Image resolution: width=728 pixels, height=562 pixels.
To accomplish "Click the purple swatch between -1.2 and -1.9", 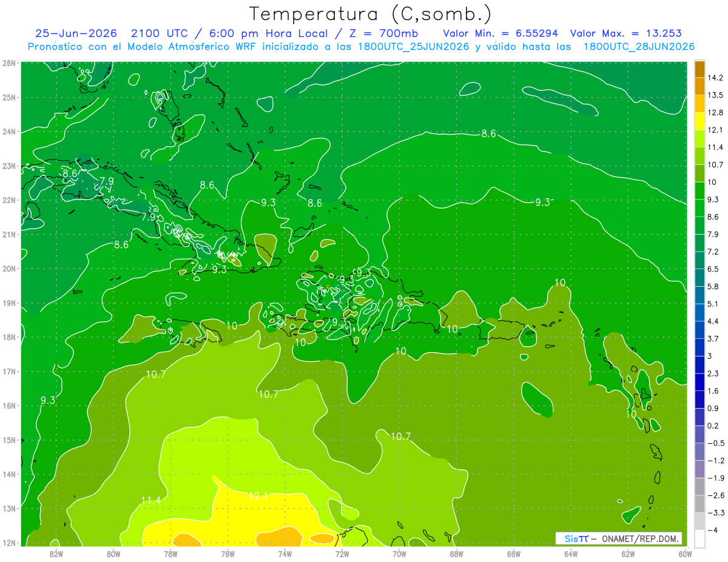I will [699, 469].
